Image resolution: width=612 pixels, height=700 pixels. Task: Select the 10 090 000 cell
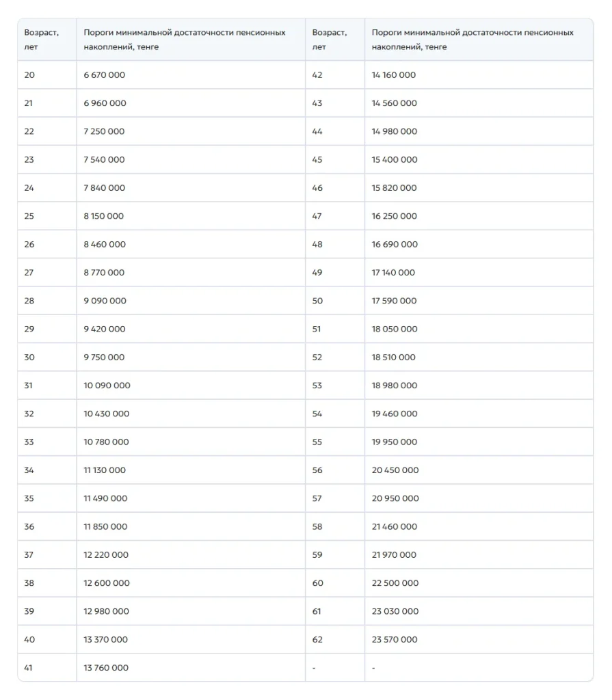click(191, 386)
